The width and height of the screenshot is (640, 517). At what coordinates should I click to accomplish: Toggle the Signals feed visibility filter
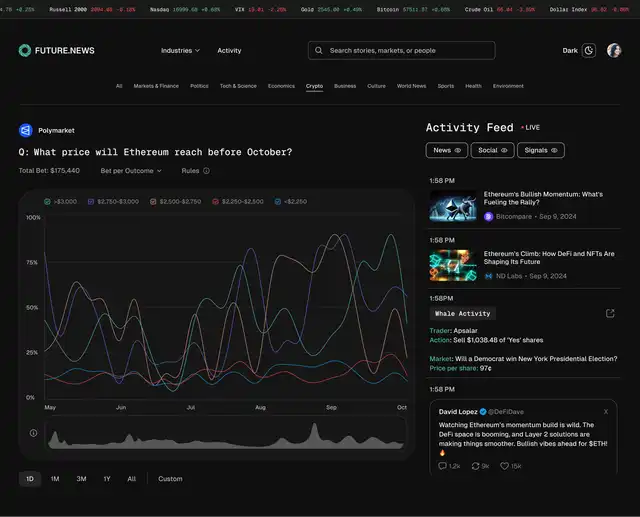(541, 150)
